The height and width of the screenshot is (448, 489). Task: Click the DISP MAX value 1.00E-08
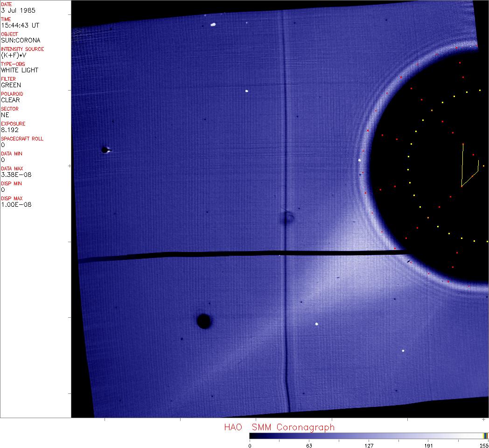pyautogui.click(x=16, y=204)
